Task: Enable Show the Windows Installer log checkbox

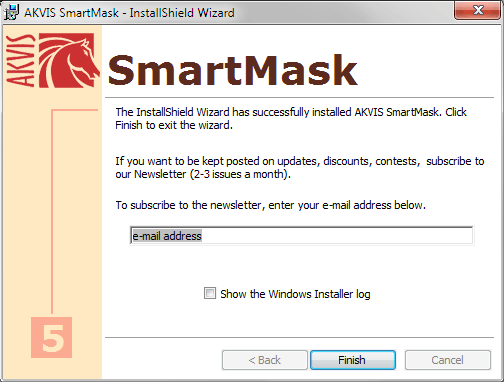Action: click(x=210, y=293)
